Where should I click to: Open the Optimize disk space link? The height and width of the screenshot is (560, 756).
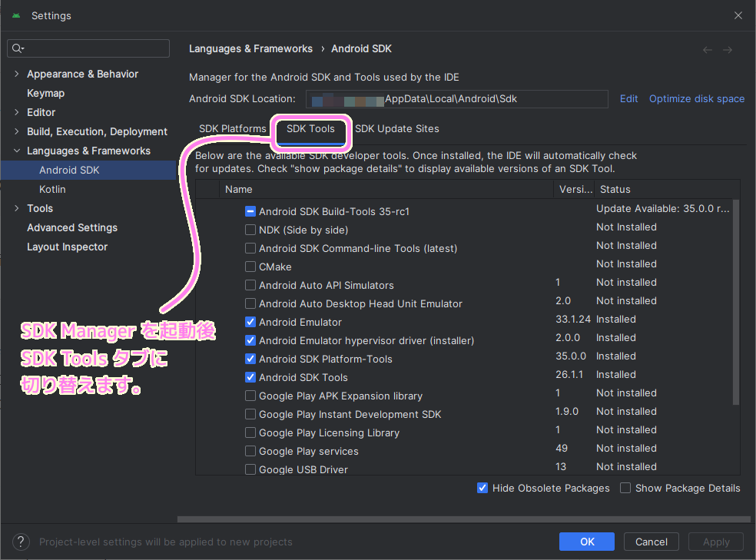click(696, 98)
